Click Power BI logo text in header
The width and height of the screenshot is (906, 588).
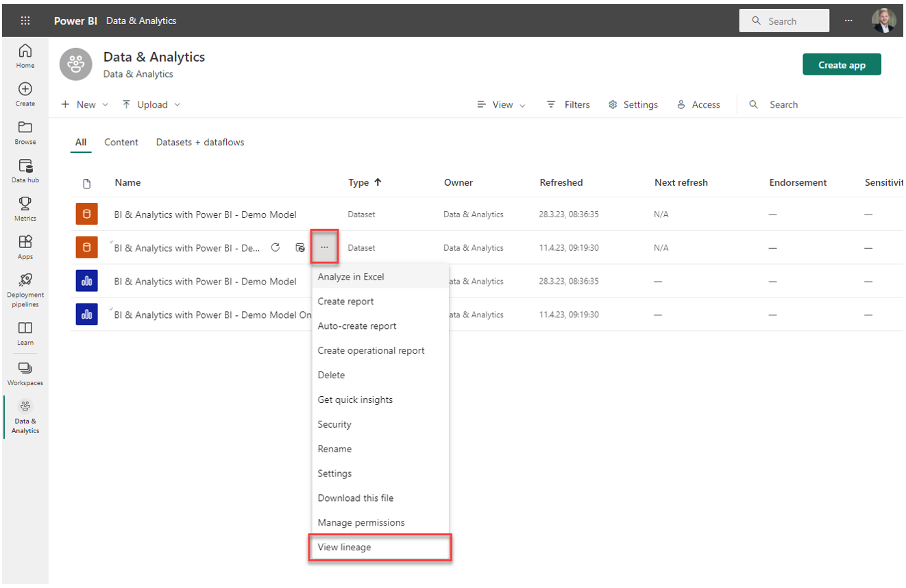tap(75, 21)
